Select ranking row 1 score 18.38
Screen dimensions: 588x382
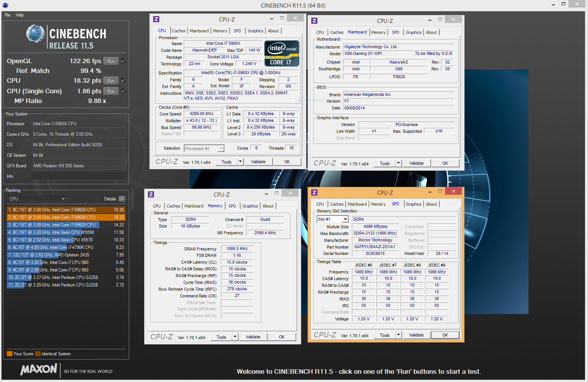click(66, 210)
